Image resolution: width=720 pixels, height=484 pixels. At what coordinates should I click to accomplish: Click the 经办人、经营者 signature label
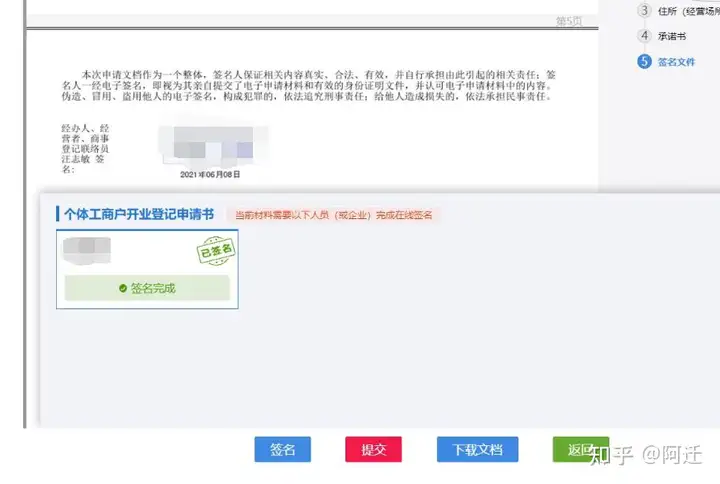[85, 149]
